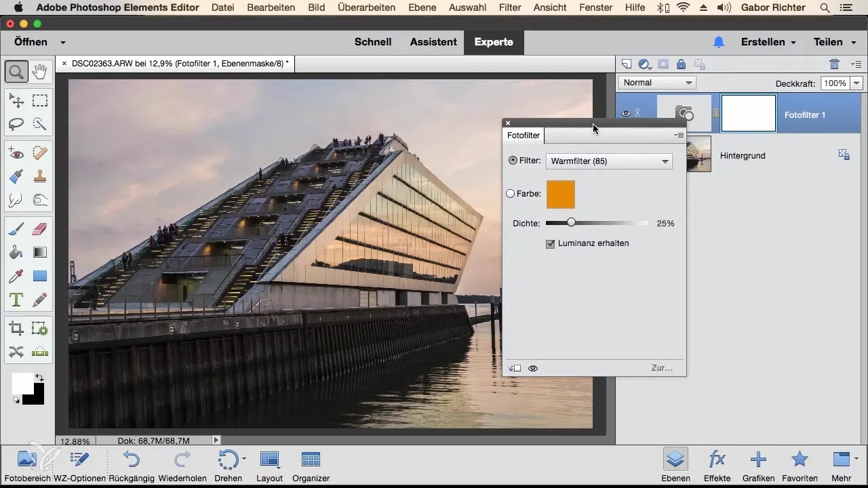Click the Hintergrund layer lock icon
This screenshot has height=488, width=868.
(x=844, y=155)
